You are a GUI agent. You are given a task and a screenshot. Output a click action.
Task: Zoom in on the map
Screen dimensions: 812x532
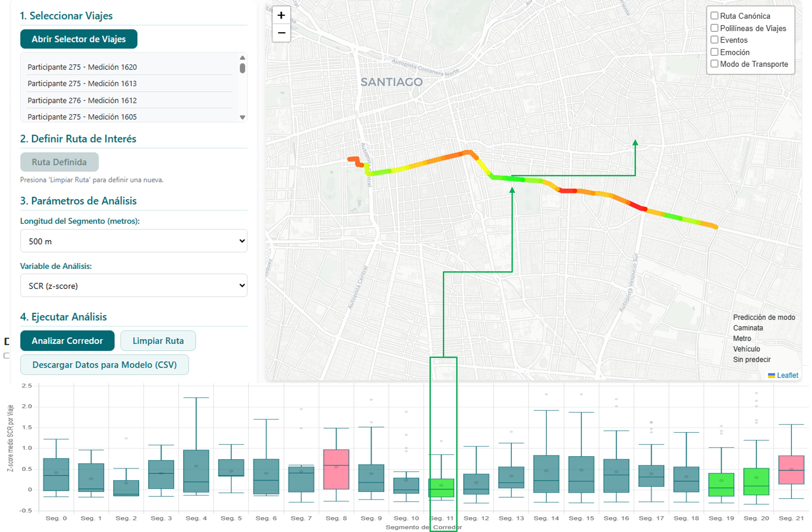(281, 15)
